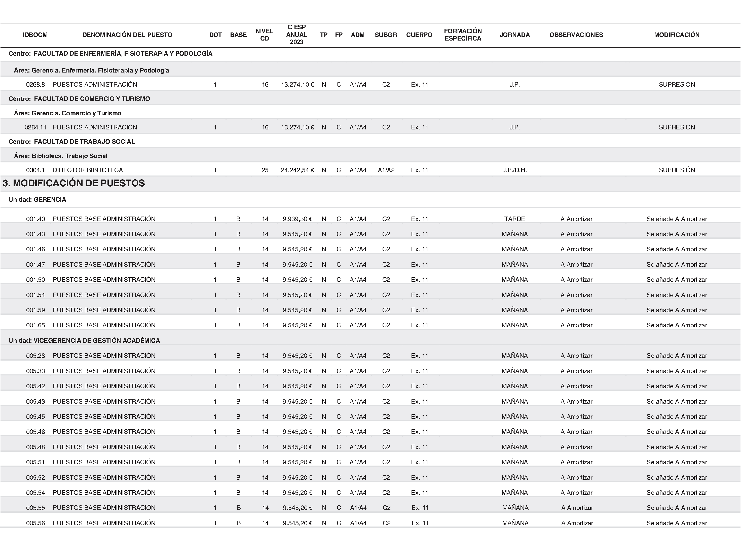
Task: Select the OBSERVACIONES column header
Action: [x=576, y=35]
